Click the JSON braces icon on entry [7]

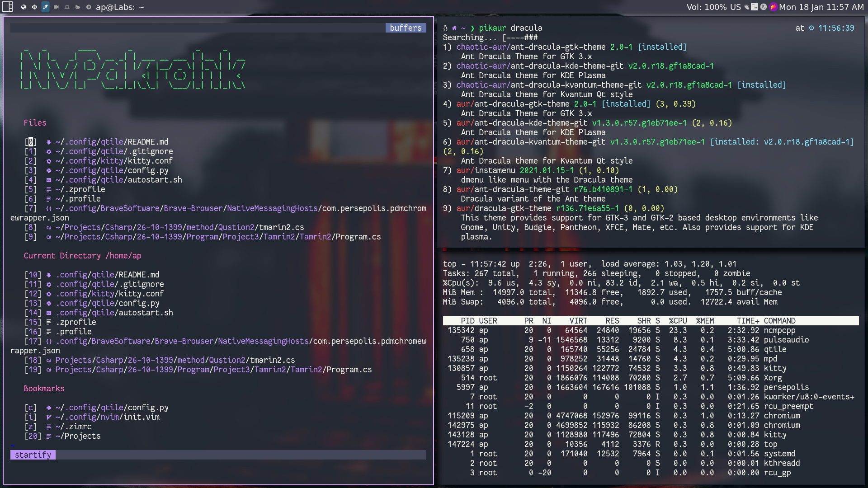[x=49, y=208]
